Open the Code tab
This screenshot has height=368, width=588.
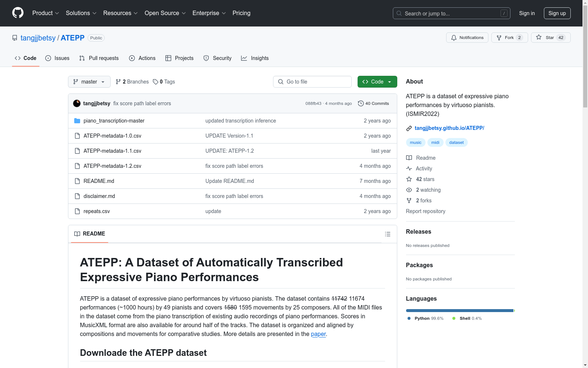pyautogui.click(x=26, y=58)
